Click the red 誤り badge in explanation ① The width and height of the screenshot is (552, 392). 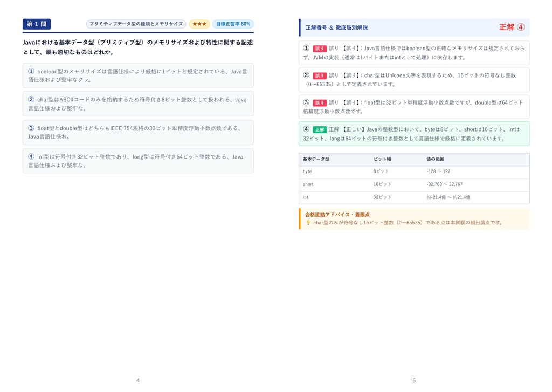(319, 49)
